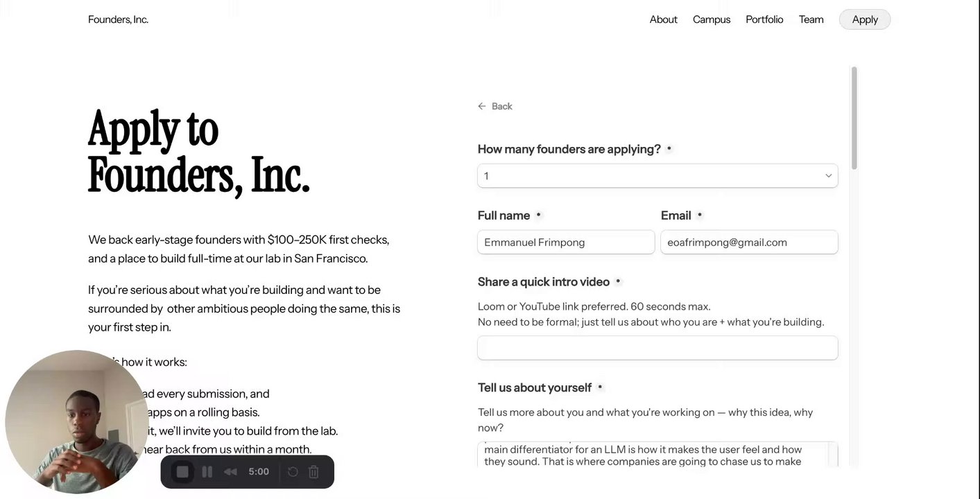Go Back to the previous step
The image size is (980, 499).
(x=501, y=106)
